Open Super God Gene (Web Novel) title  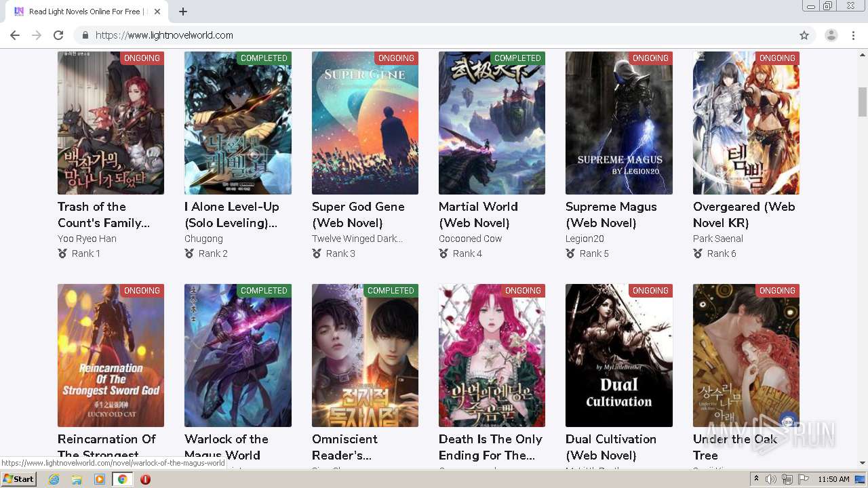358,215
